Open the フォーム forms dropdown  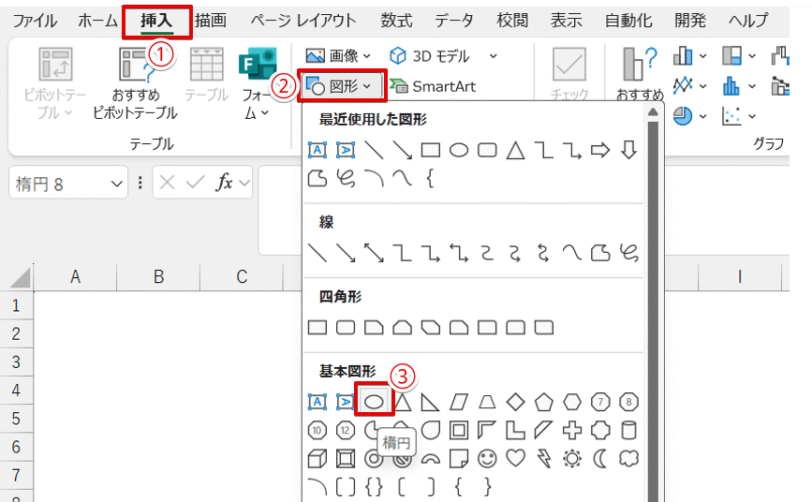pyautogui.click(x=257, y=83)
